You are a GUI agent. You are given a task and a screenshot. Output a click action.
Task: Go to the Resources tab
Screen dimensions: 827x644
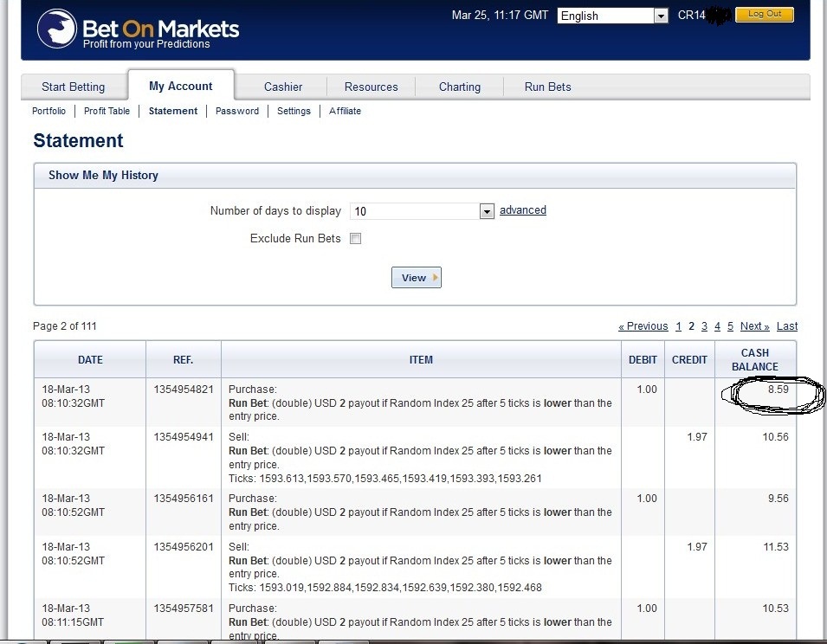click(x=371, y=87)
